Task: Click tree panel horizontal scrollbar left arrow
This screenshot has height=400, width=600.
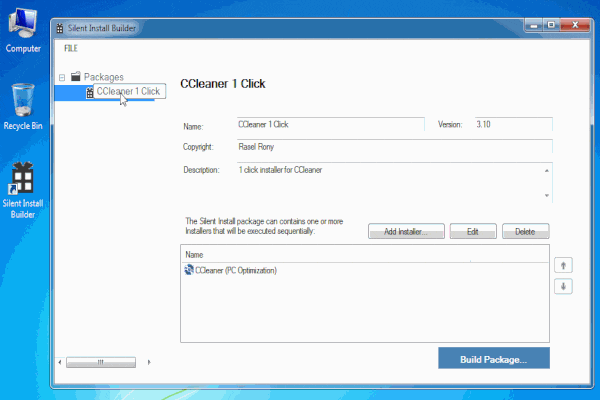Action: pyautogui.click(x=60, y=362)
